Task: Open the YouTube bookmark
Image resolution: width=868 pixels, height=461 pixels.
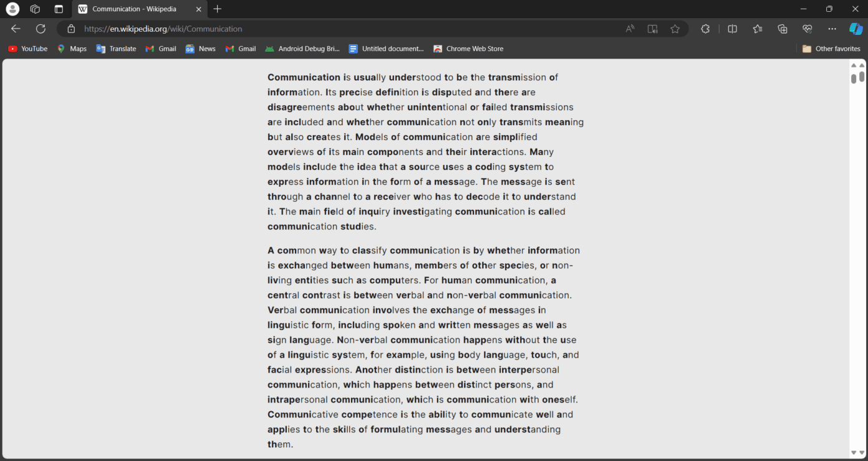Action: click(27, 48)
